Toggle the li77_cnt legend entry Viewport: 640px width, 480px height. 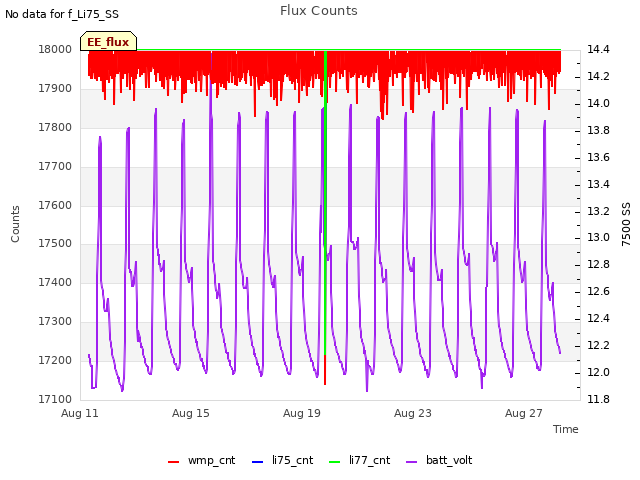click(x=360, y=461)
